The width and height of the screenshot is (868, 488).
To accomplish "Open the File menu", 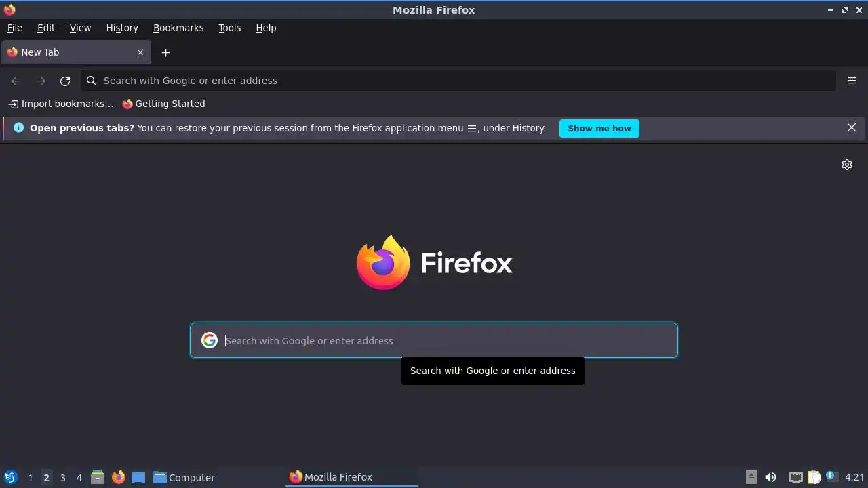I will pos(14,28).
